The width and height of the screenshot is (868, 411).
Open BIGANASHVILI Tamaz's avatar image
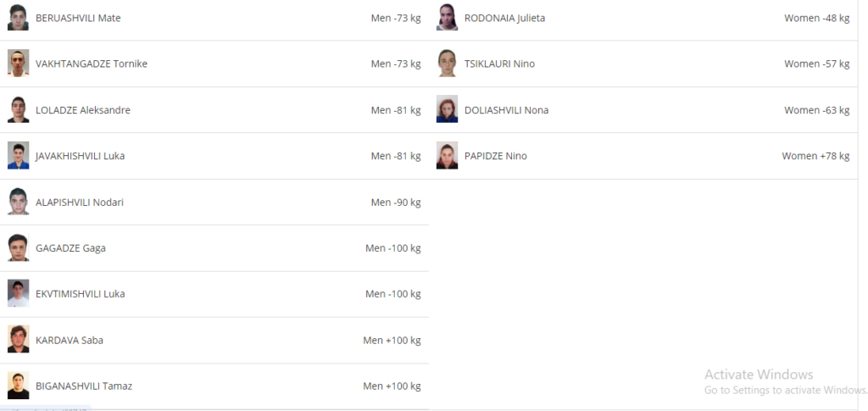click(x=19, y=386)
